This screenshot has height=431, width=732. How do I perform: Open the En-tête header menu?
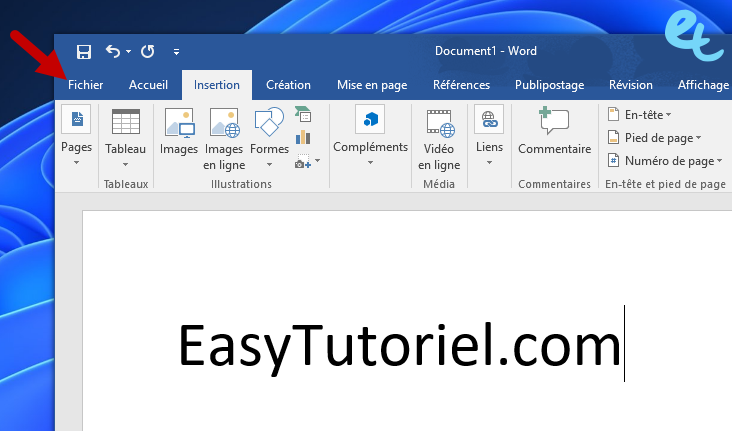click(x=639, y=114)
